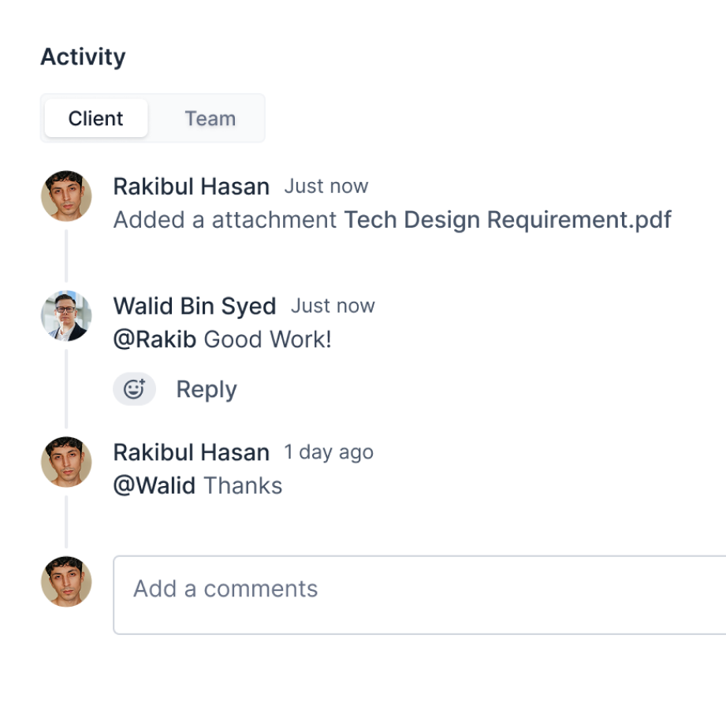
Task: Focus the Add a comments input field
Action: coord(420,595)
